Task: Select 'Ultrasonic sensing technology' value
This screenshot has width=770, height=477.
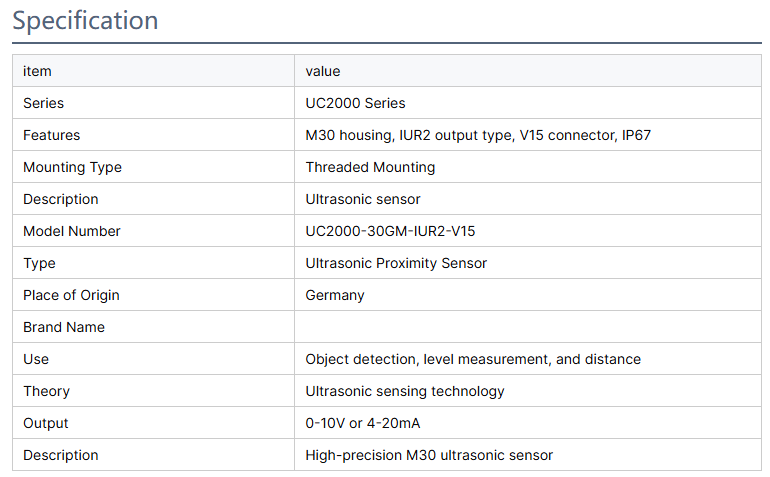Action: click(405, 391)
